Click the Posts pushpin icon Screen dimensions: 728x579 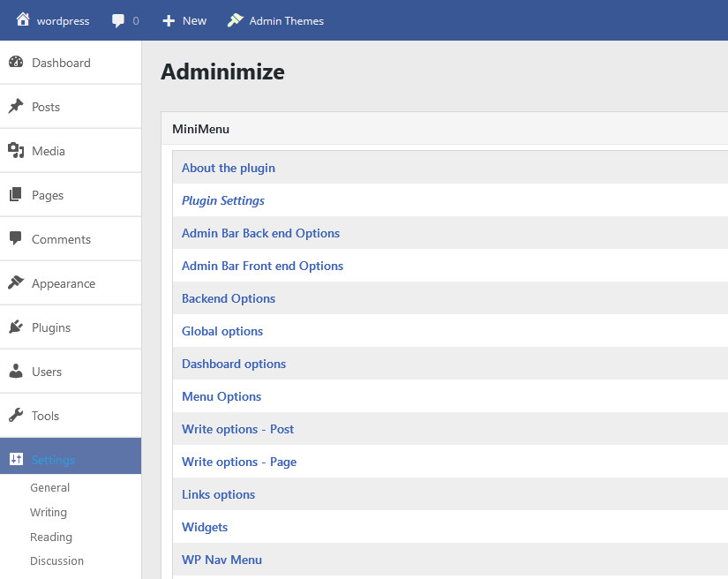point(16,107)
